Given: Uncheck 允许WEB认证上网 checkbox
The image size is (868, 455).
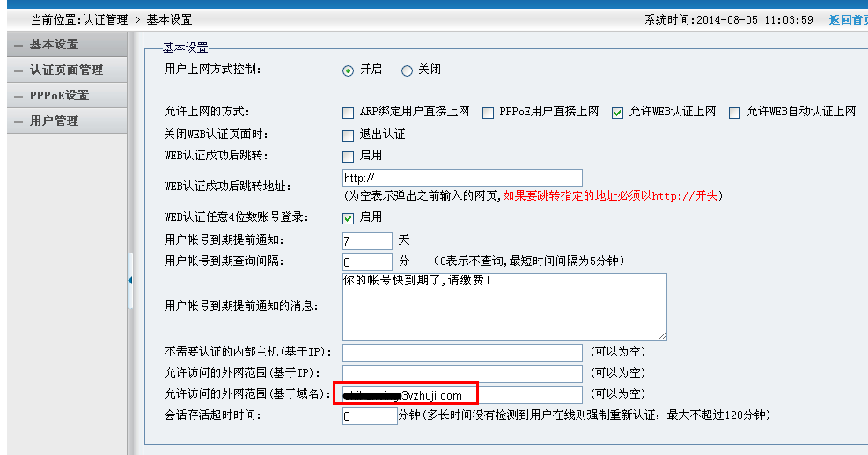Looking at the screenshot, I should point(618,113).
